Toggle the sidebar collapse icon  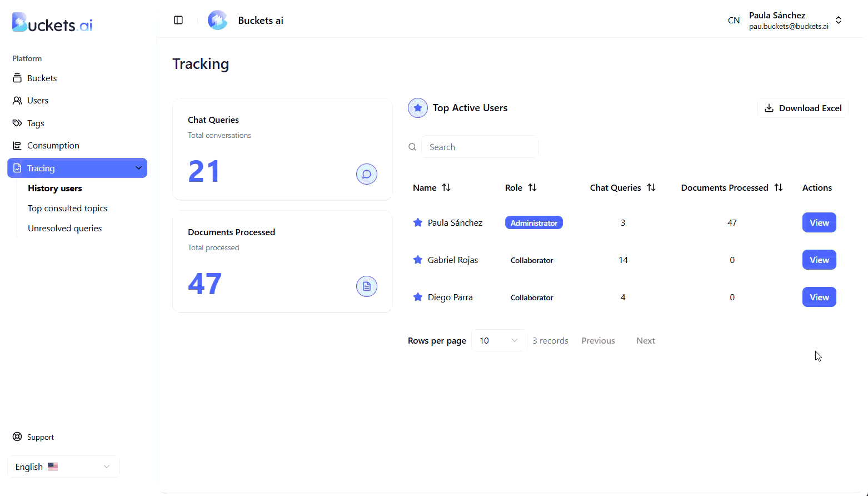point(178,20)
